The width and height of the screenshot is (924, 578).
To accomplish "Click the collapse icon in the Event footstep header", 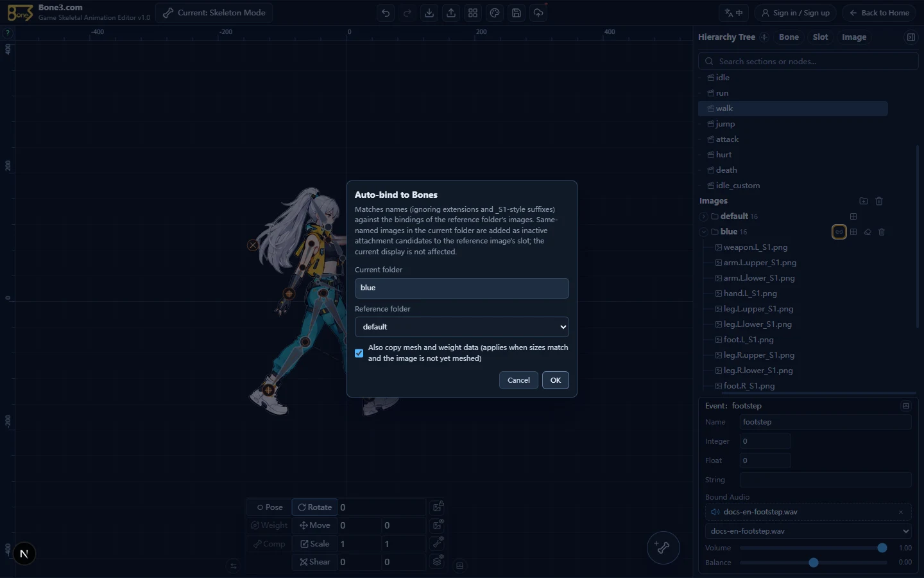I will (x=906, y=406).
